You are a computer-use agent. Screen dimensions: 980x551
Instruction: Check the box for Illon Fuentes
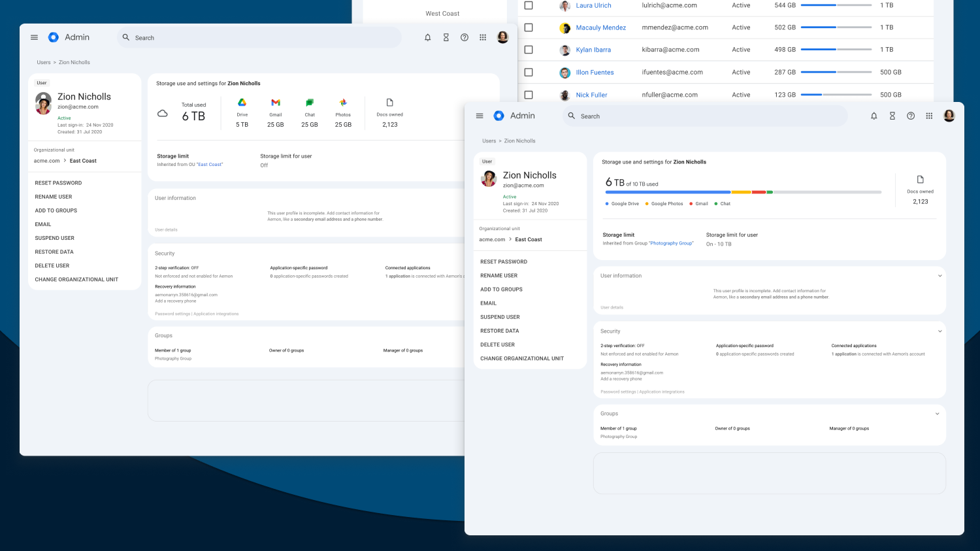pyautogui.click(x=529, y=73)
